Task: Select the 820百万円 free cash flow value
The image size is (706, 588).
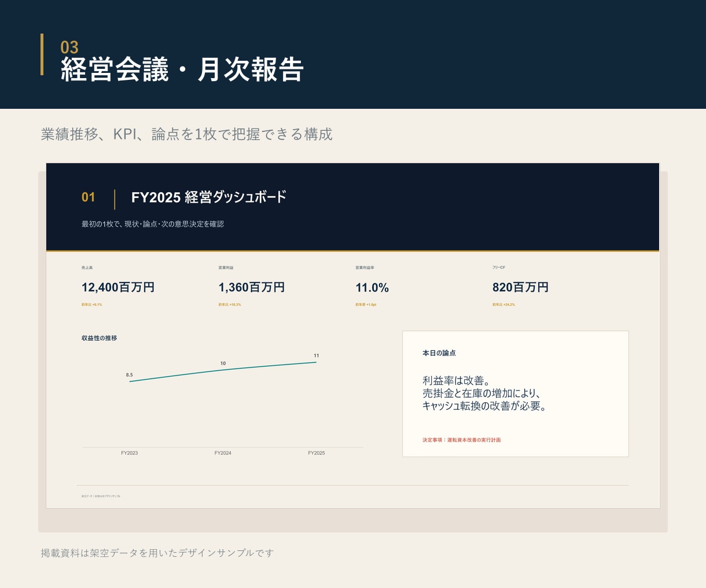Action: pos(521,288)
